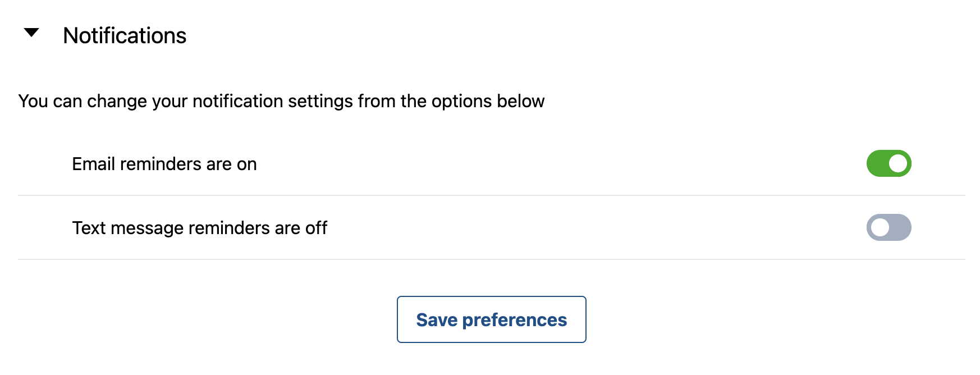Disable email reminders with the green switch
The height and width of the screenshot is (375, 980).
pyautogui.click(x=889, y=163)
